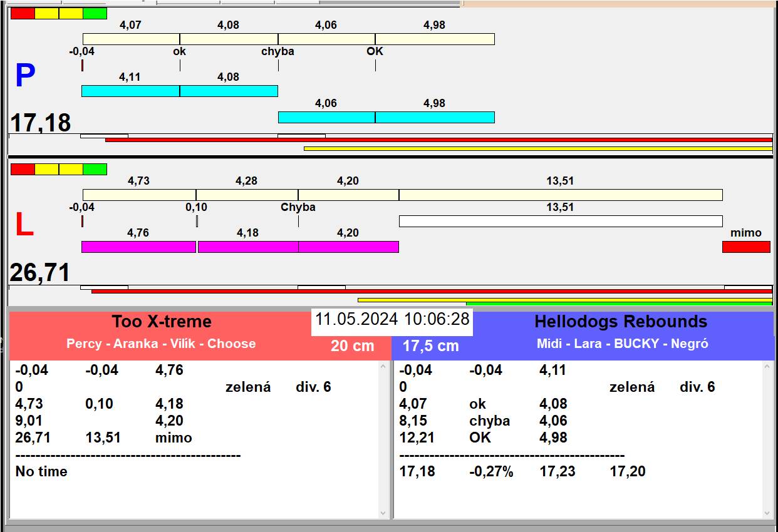
Task: Select the red 'mimo' block in lane L
Action: click(x=745, y=247)
